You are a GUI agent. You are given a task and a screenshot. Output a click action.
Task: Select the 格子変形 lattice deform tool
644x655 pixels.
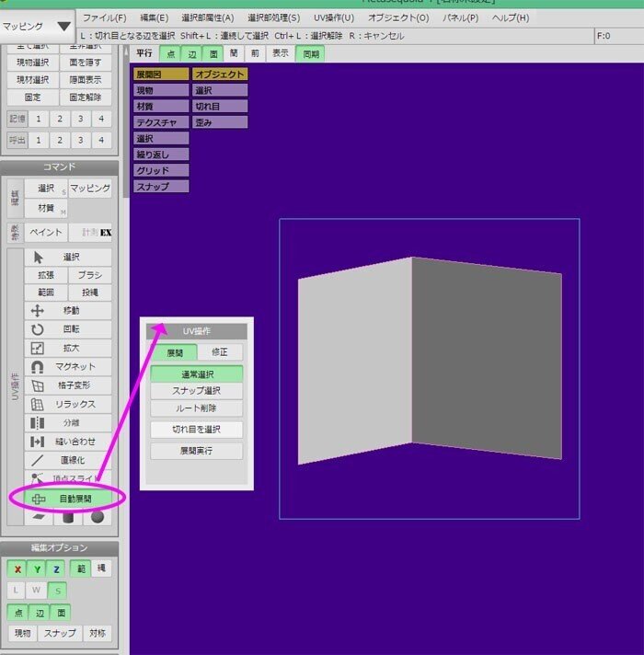coord(68,385)
